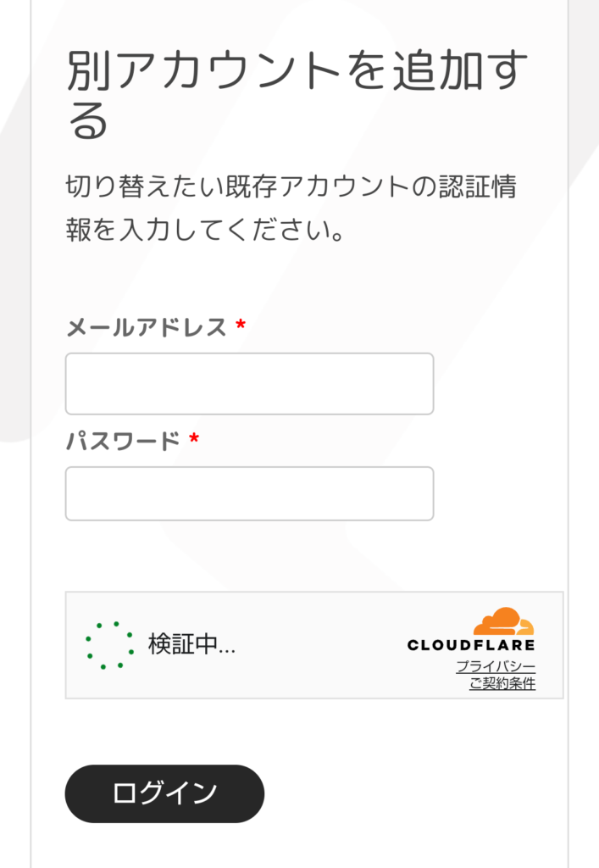
Task: Click the heading's wrapped る character
Action: click(87, 123)
